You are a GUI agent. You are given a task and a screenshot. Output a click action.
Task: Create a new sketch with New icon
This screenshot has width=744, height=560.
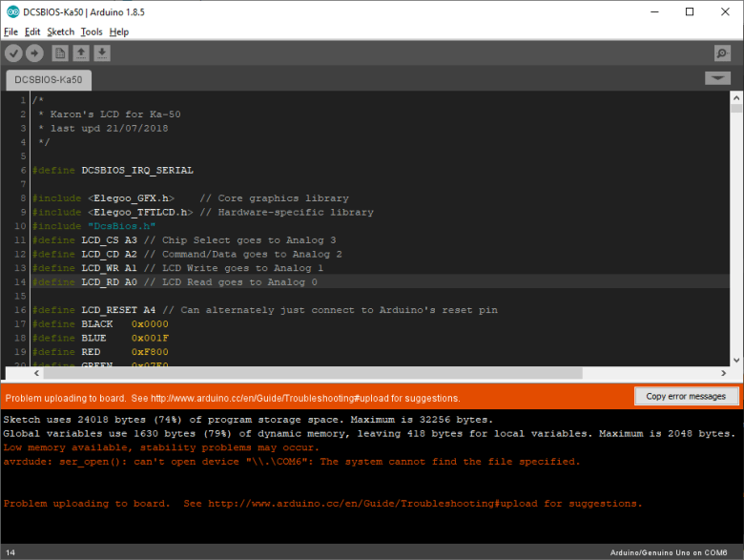[59, 53]
